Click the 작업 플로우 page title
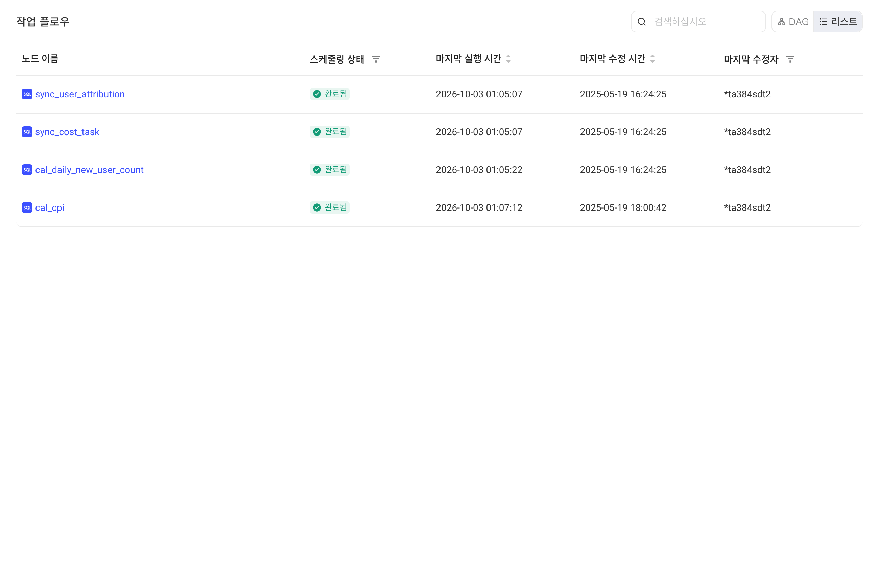Image resolution: width=879 pixels, height=588 pixels. point(43,22)
